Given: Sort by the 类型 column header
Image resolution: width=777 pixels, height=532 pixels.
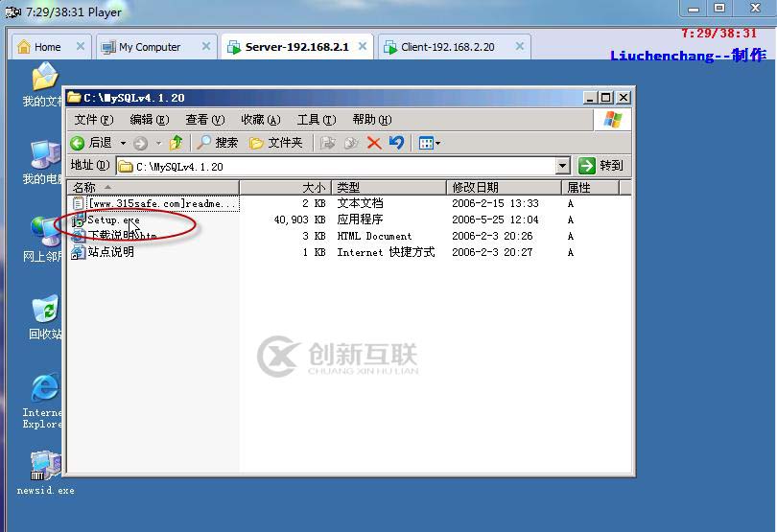Looking at the screenshot, I should pos(389,187).
